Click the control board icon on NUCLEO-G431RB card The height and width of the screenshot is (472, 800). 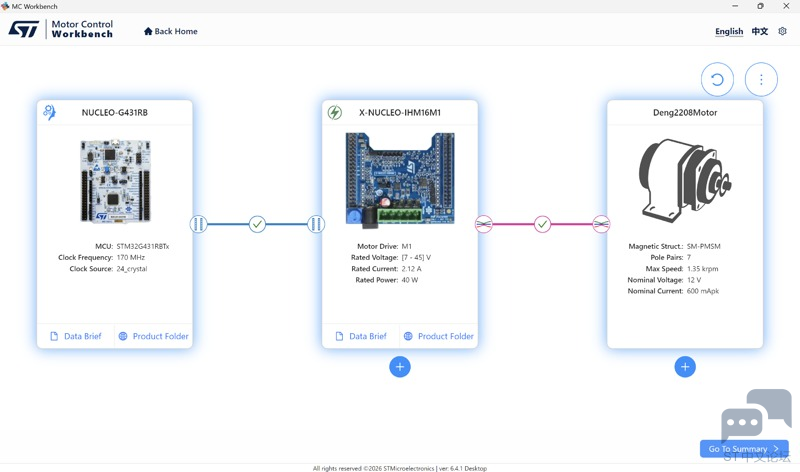[x=49, y=112]
